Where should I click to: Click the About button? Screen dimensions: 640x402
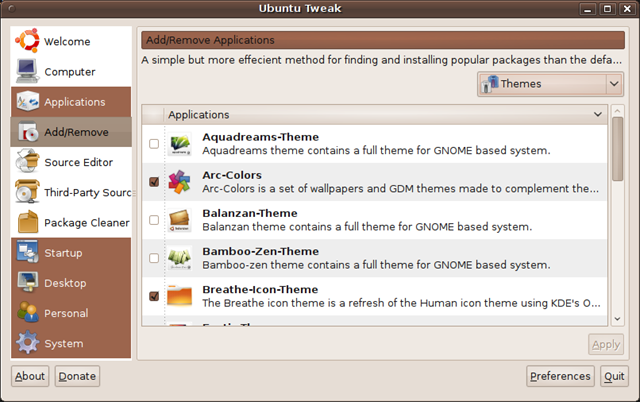tap(30, 376)
